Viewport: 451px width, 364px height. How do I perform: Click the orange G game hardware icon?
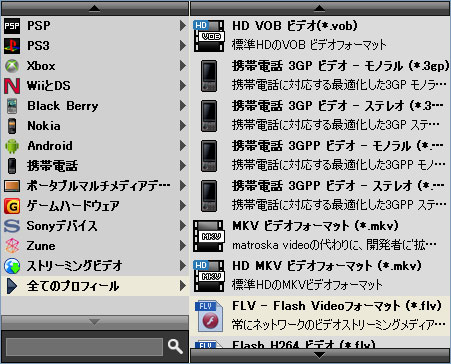coord(12,206)
